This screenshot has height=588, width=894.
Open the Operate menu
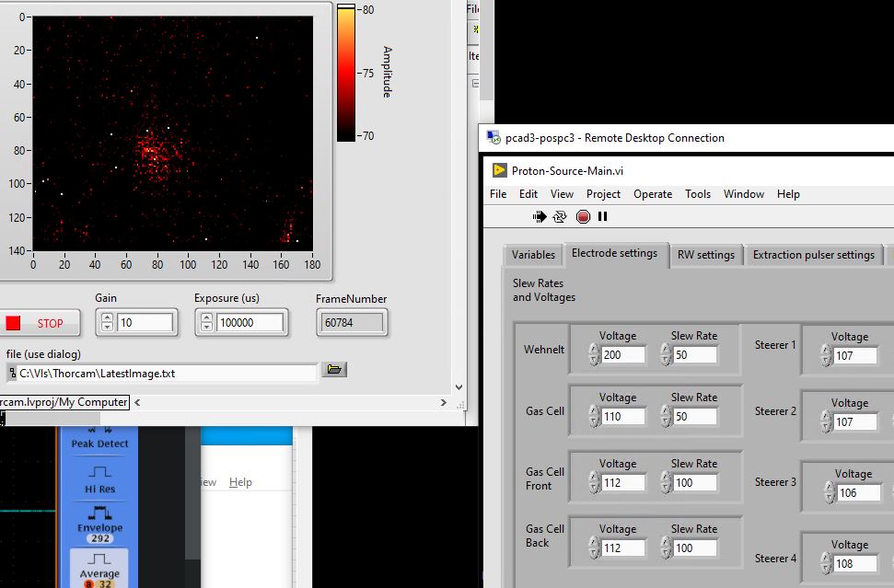point(652,194)
